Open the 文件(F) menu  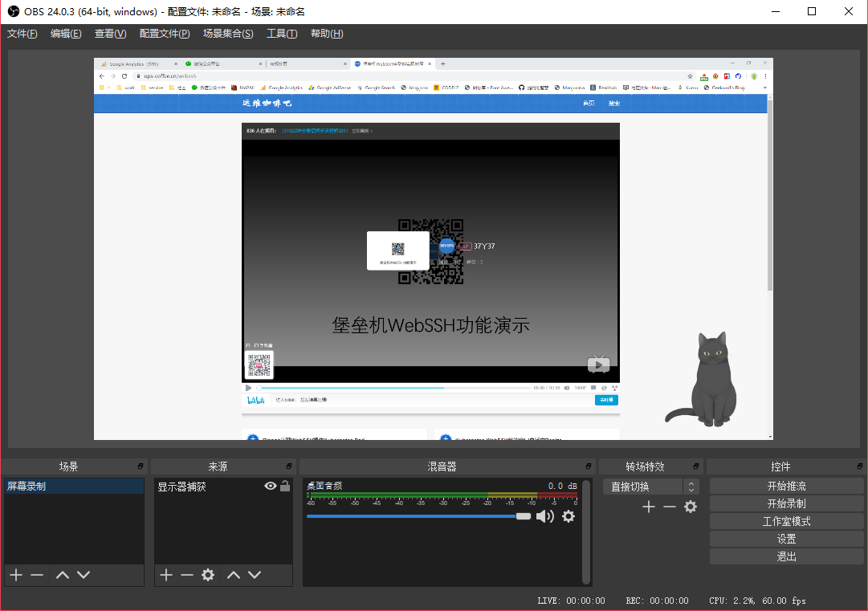pos(22,34)
